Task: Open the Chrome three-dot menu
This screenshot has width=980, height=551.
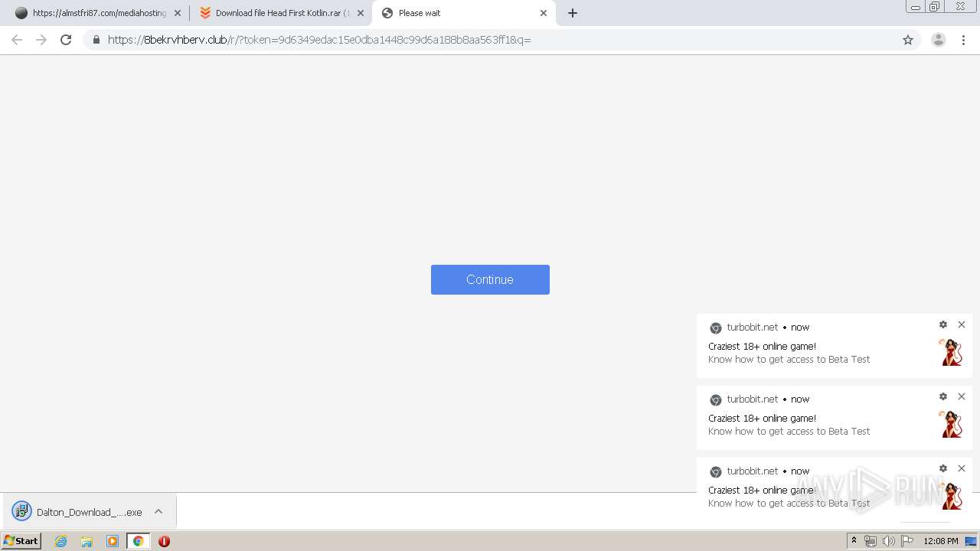Action: click(x=964, y=40)
